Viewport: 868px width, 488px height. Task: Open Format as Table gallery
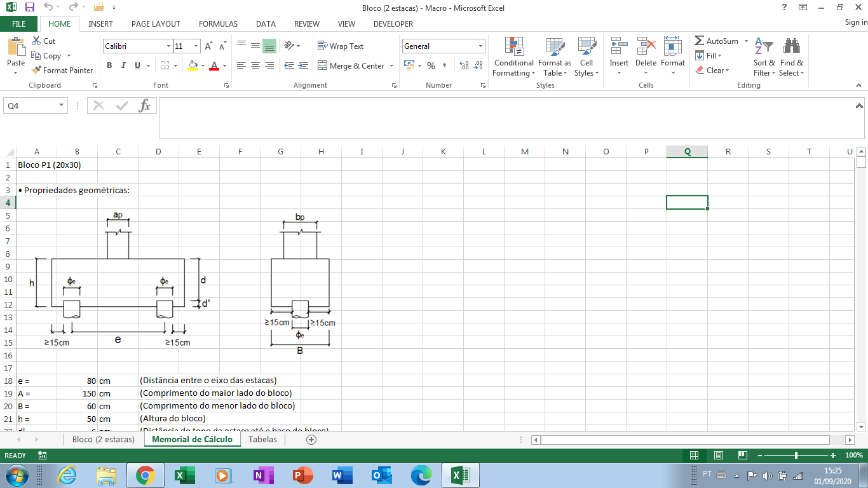555,57
